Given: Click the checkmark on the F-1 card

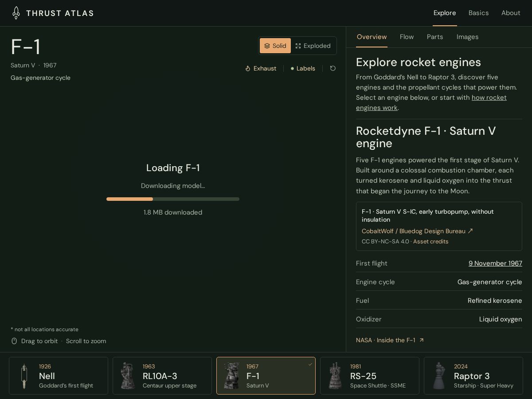Looking at the screenshot, I should pos(310,364).
